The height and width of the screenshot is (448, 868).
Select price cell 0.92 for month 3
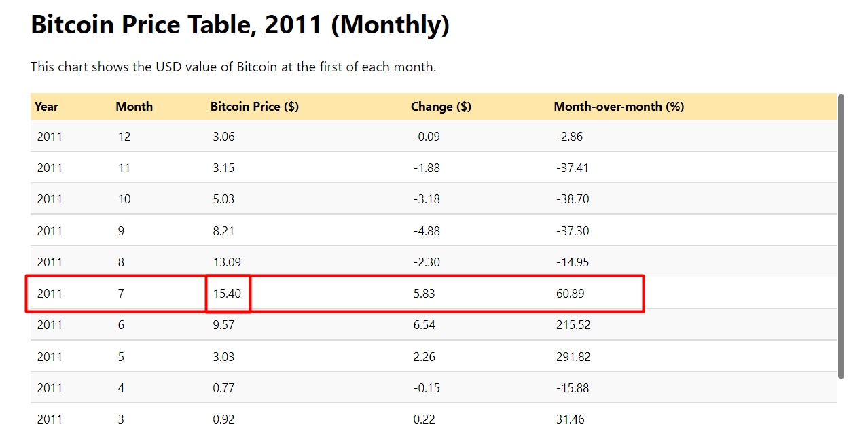pos(223,419)
